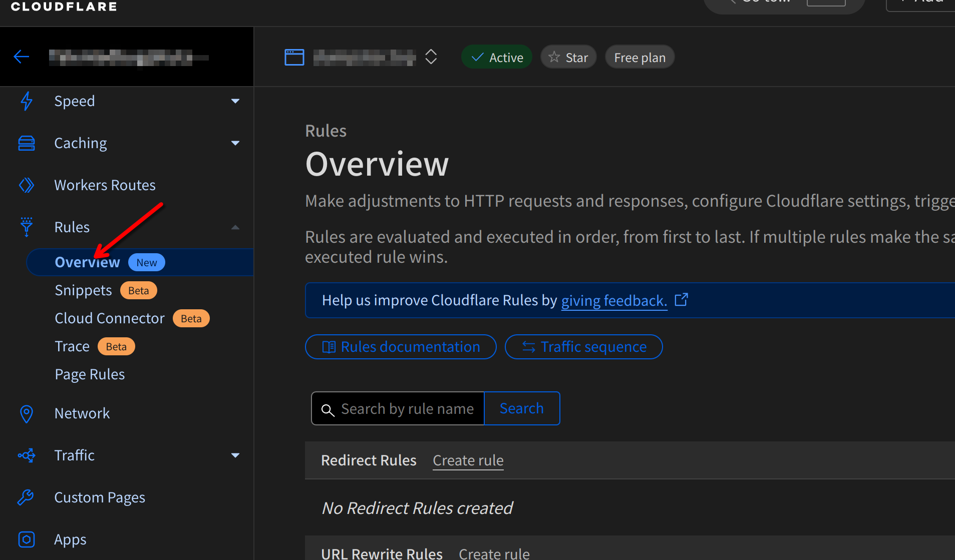Screen dimensions: 955x560
Task: Open Apps in the sidebar
Action: tap(71, 539)
